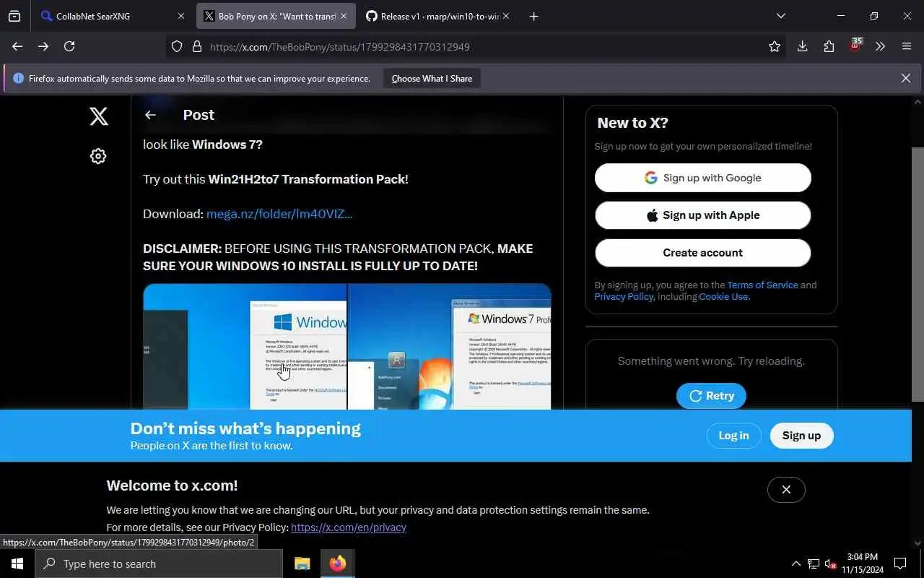Image resolution: width=924 pixels, height=578 pixels.
Task: Open the mega.nz download folder link
Action: [x=279, y=214]
